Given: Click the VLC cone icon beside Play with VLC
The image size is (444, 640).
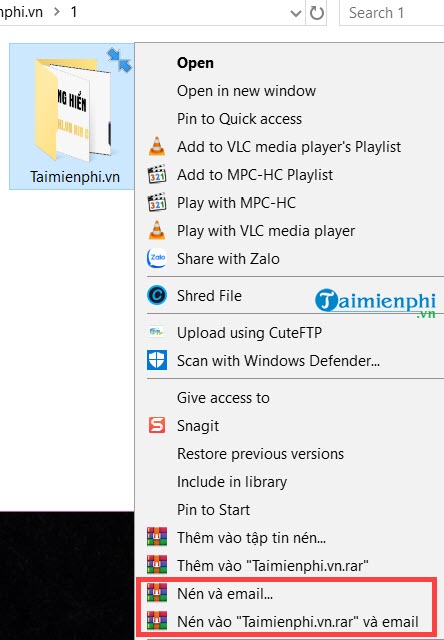Looking at the screenshot, I should 157,231.
